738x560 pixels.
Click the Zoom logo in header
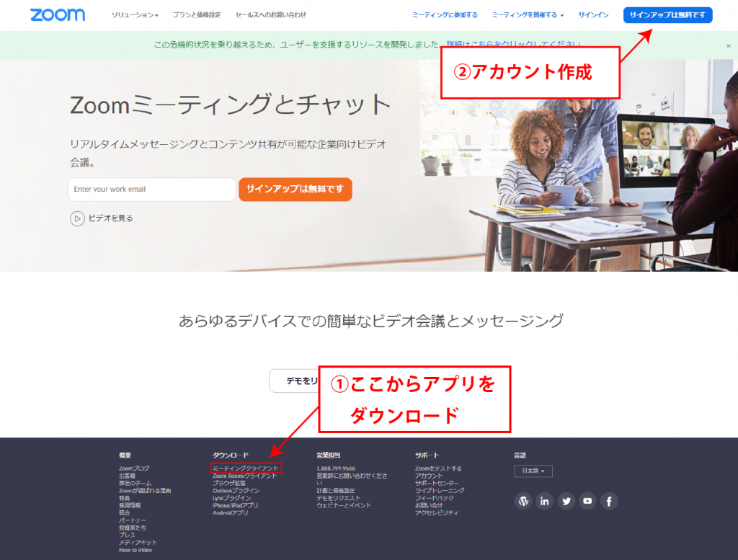pyautogui.click(x=58, y=14)
